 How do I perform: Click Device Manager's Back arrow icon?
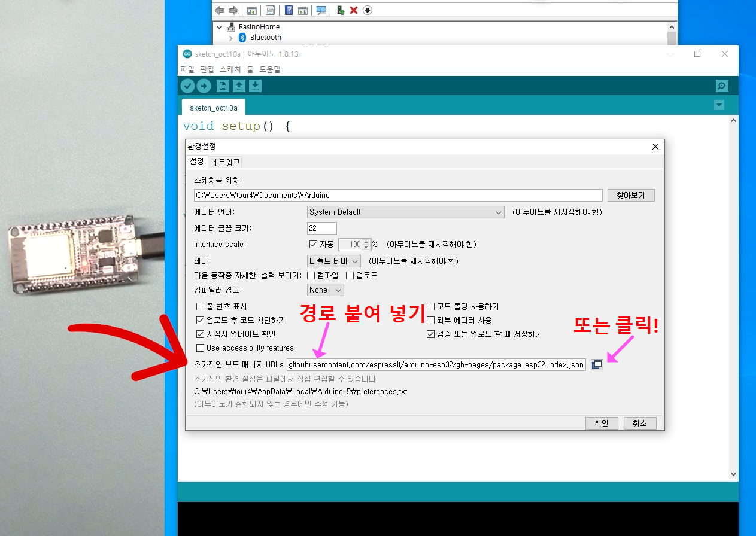point(219,10)
